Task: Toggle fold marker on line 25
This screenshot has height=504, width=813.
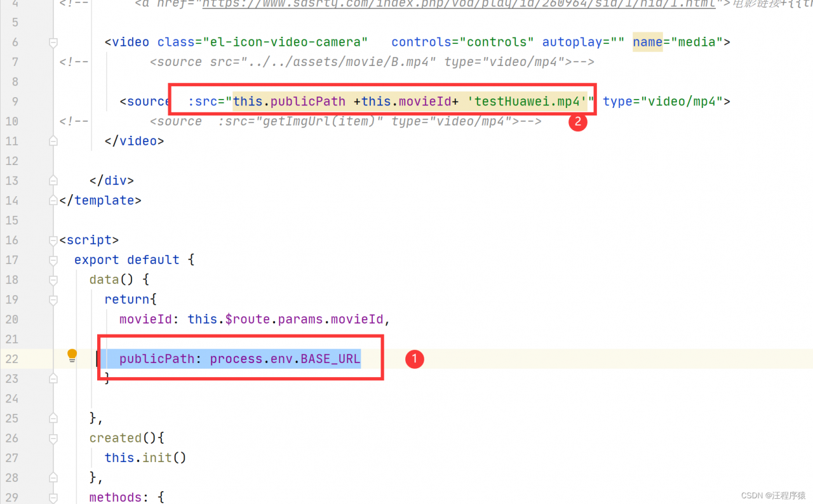Action: (x=53, y=418)
